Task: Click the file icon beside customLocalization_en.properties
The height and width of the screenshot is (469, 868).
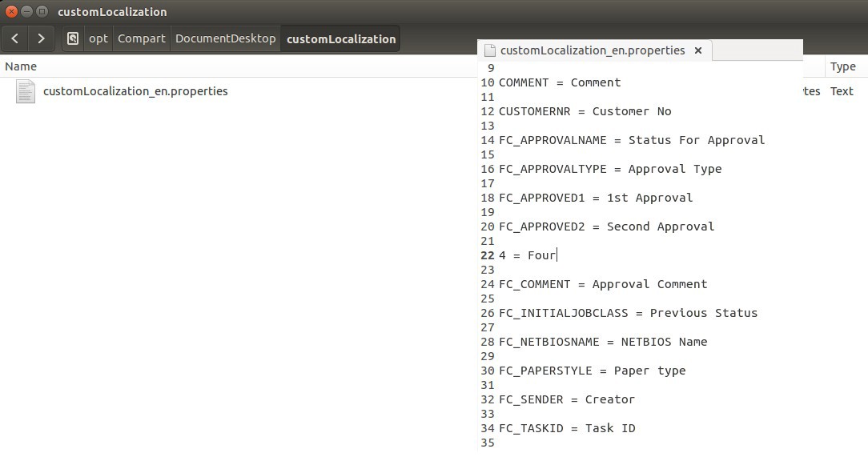Action: tap(25, 91)
